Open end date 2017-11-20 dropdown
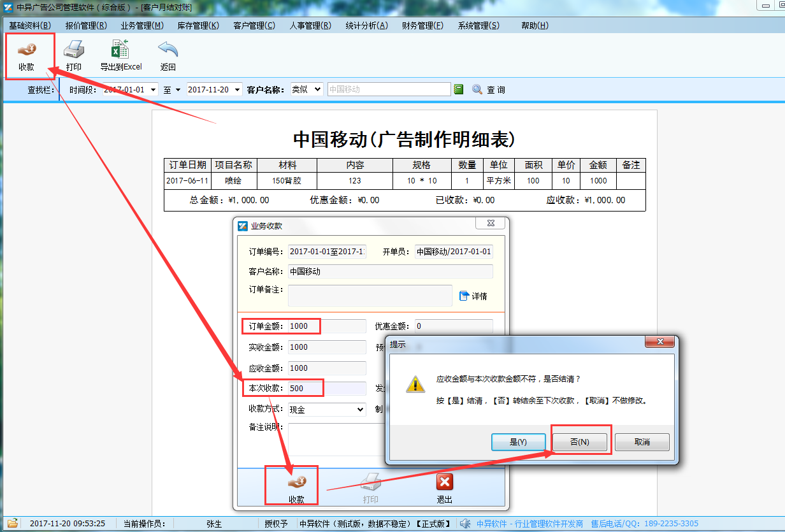 238,90
